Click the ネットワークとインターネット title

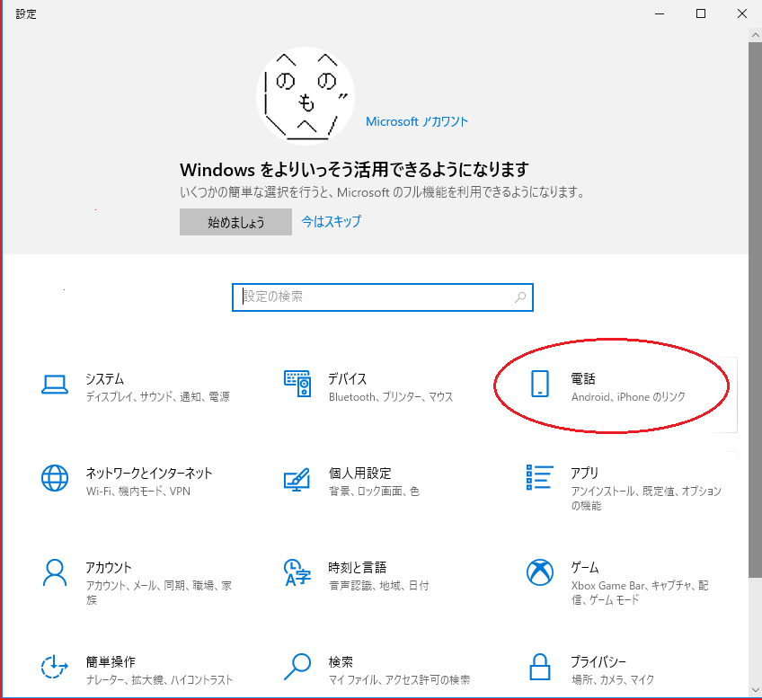149,473
